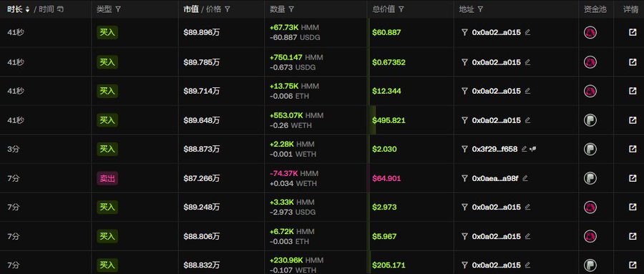Open address 0x3f29...f658
The width and height of the screenshot is (644, 274).
(494, 149)
